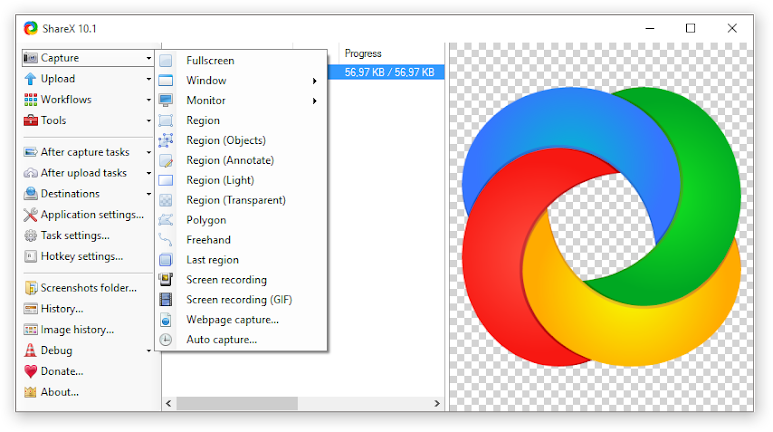Open Application settings
Image resolution: width=773 pixels, height=432 pixels.
point(91,215)
